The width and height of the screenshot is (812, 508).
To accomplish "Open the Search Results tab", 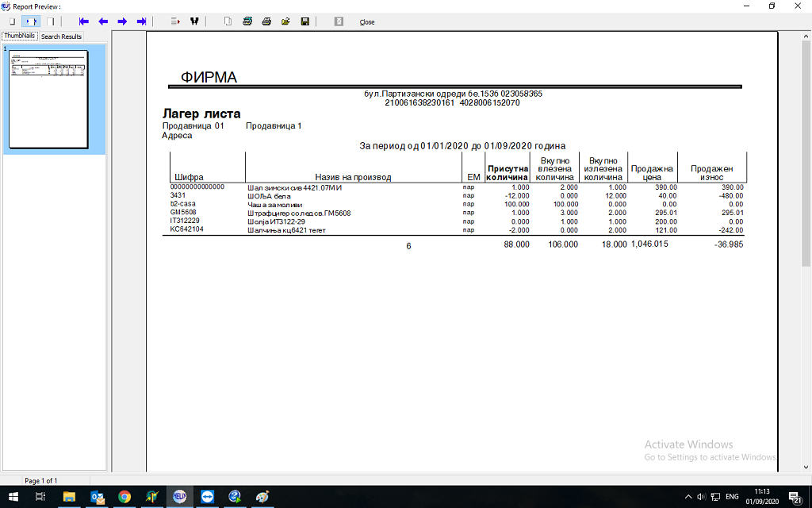I will click(61, 37).
